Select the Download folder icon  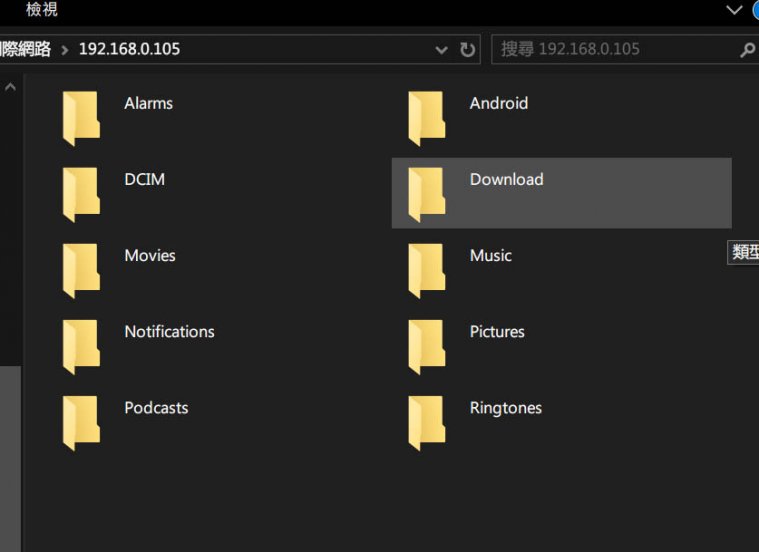coord(427,194)
